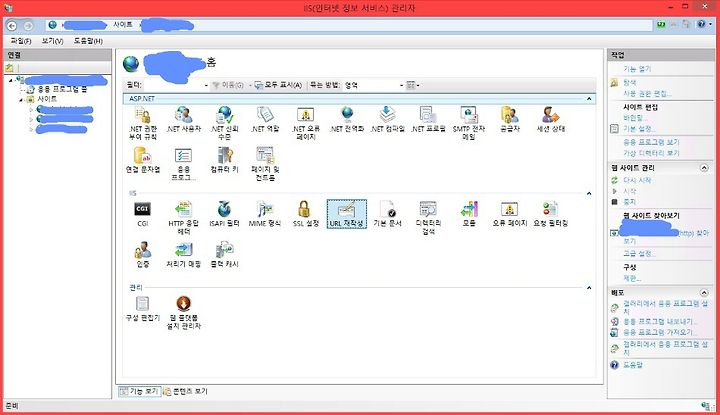This screenshot has width=720, height=415.
Task: Click the 가상 디렉터리 보기 link
Action: click(x=651, y=153)
